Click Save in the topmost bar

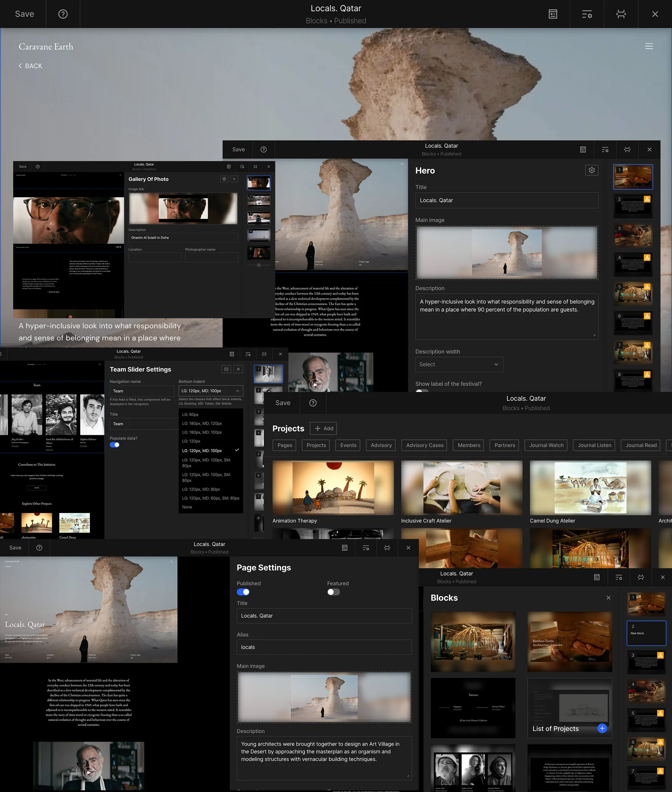(x=24, y=14)
